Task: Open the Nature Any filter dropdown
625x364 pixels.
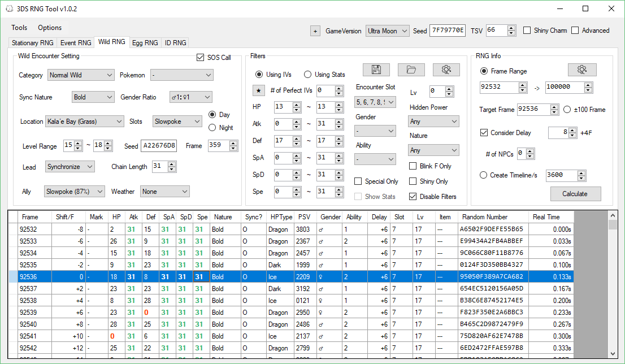Action: click(x=433, y=150)
